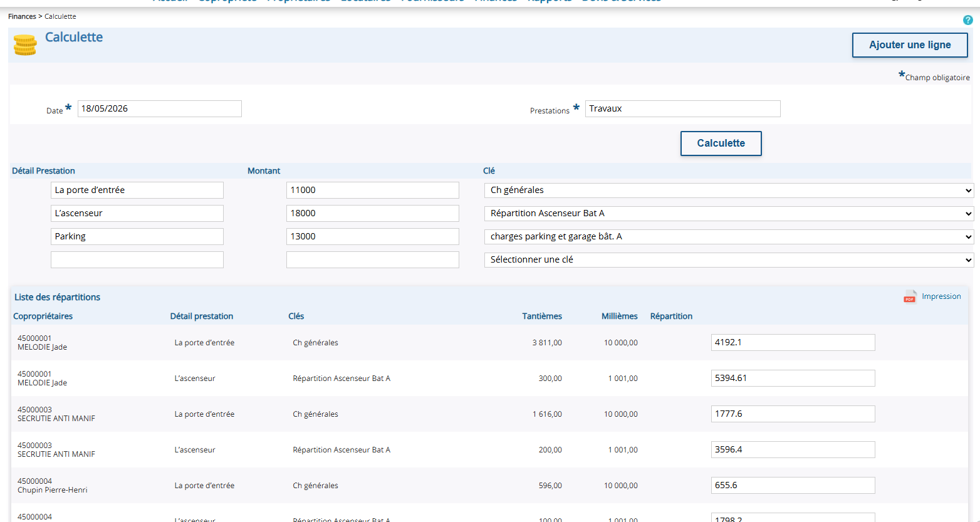
Task: Edit the répartition value 5394.61
Action: [x=793, y=378]
